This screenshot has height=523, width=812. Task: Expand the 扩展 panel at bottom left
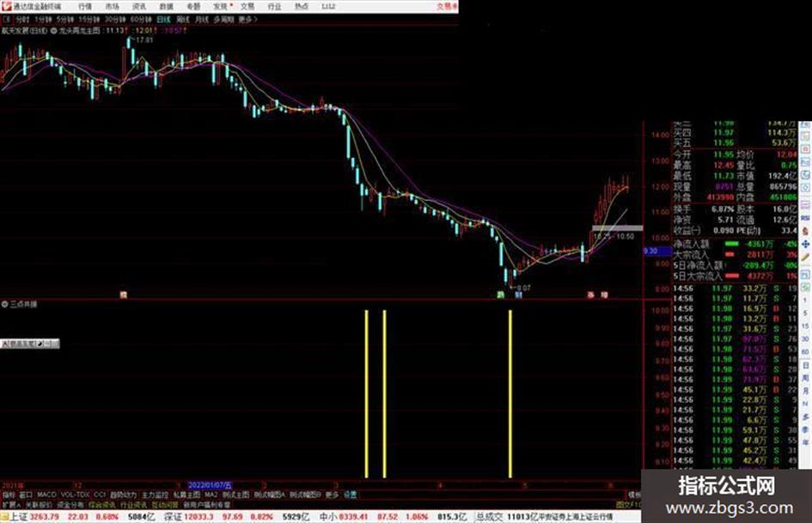pyautogui.click(x=11, y=504)
